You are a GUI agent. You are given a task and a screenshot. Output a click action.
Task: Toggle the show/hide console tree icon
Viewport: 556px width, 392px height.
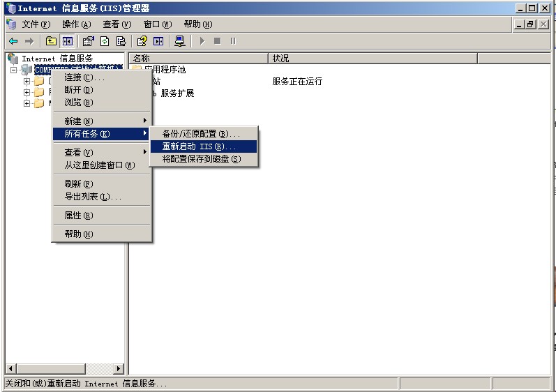(68, 41)
